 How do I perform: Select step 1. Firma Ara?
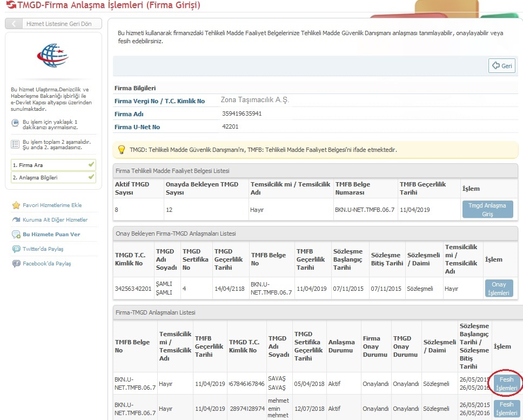(53, 165)
